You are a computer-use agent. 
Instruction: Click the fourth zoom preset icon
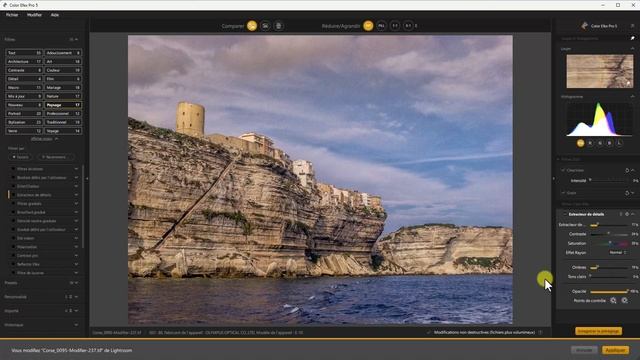(x=408, y=26)
